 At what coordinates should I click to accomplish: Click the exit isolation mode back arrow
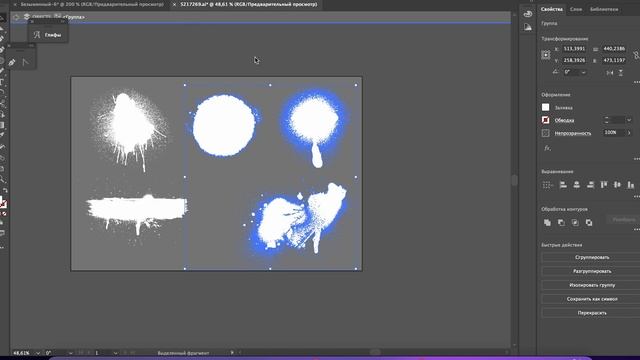click(16, 17)
